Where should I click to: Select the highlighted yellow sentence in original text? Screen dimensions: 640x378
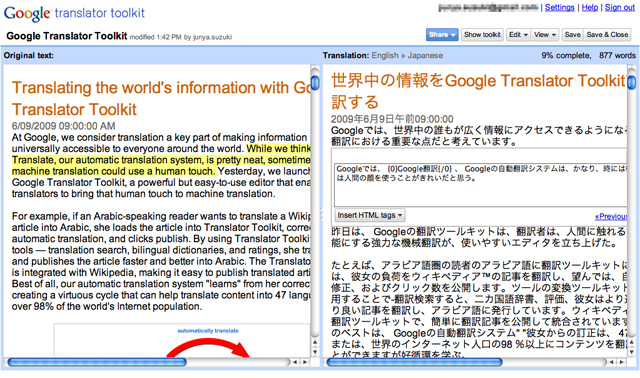click(161, 160)
